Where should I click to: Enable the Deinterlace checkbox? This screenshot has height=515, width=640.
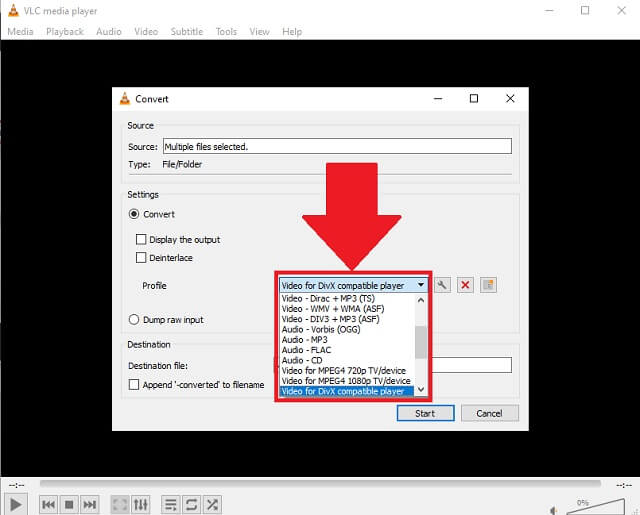141,258
